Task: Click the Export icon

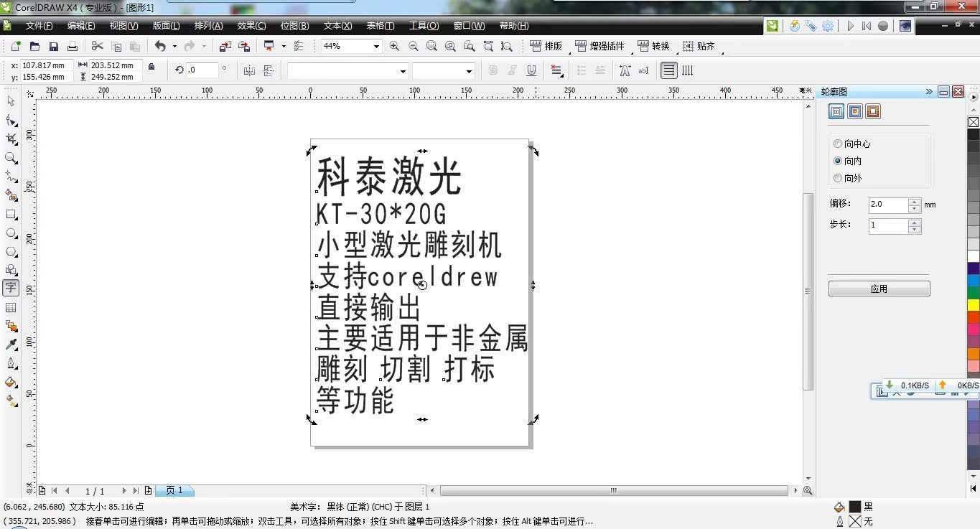Action: 244,46
